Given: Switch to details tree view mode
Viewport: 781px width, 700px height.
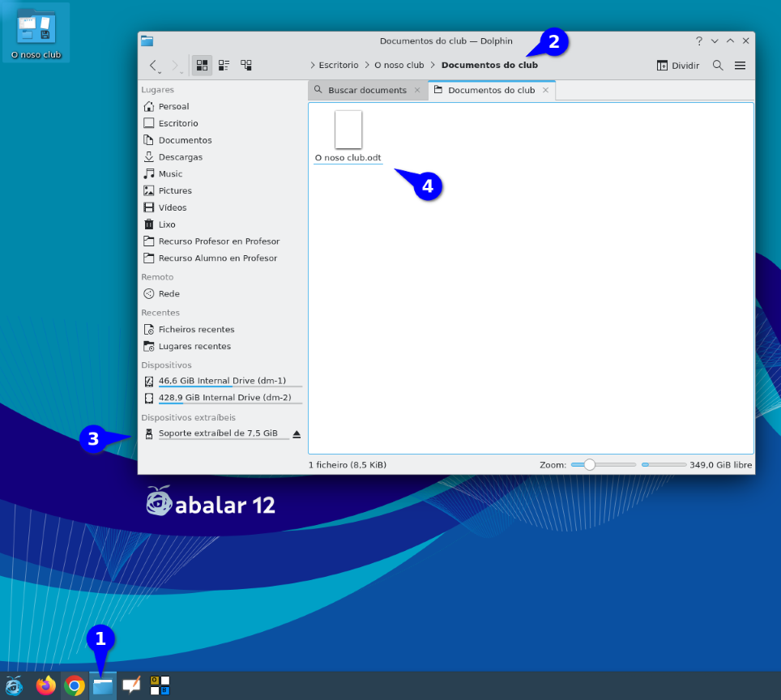Looking at the screenshot, I should [246, 66].
